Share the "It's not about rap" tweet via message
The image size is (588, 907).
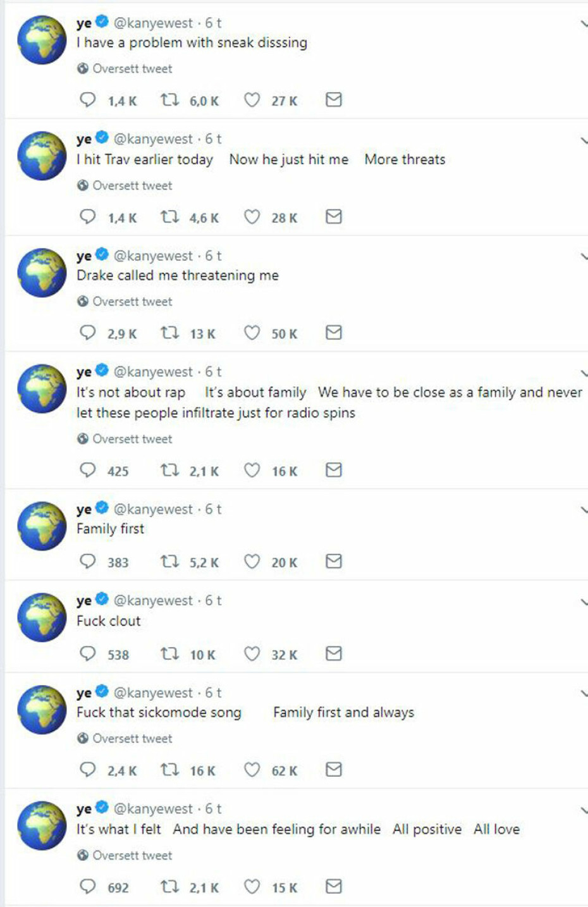click(x=334, y=470)
